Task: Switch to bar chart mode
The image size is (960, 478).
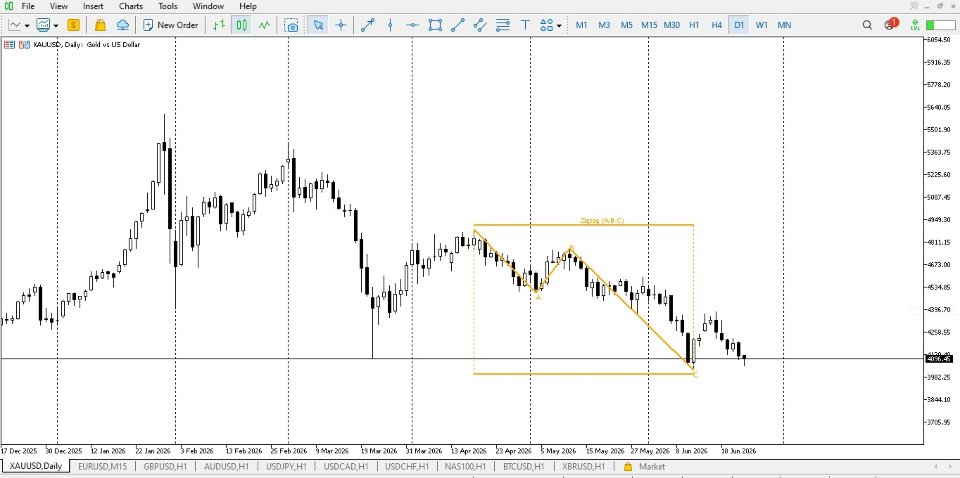Action: point(219,25)
